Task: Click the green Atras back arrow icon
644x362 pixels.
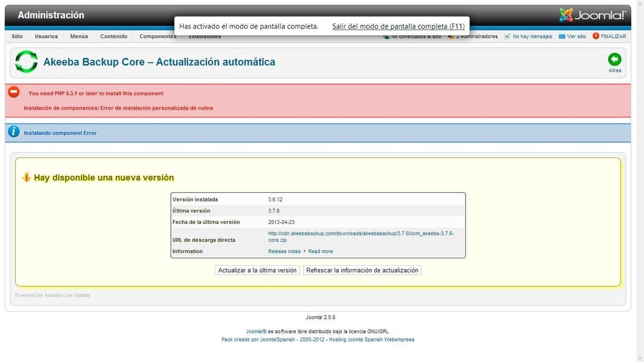Action: tap(614, 60)
